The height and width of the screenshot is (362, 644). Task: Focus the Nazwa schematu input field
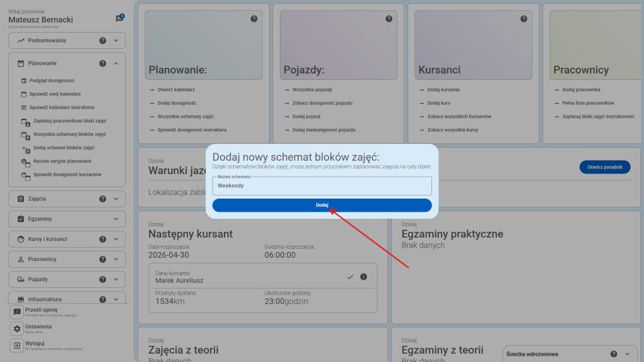tap(322, 186)
